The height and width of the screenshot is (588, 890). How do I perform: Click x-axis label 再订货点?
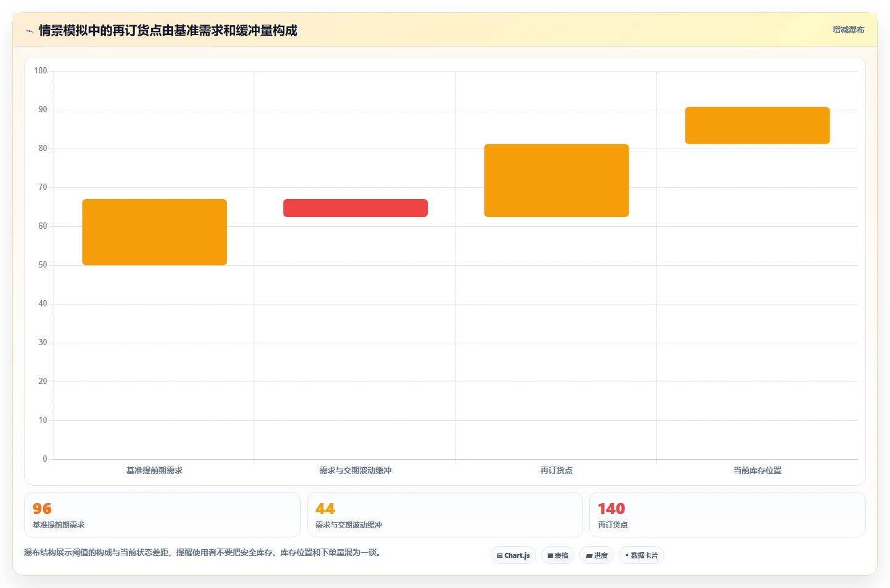(557, 470)
